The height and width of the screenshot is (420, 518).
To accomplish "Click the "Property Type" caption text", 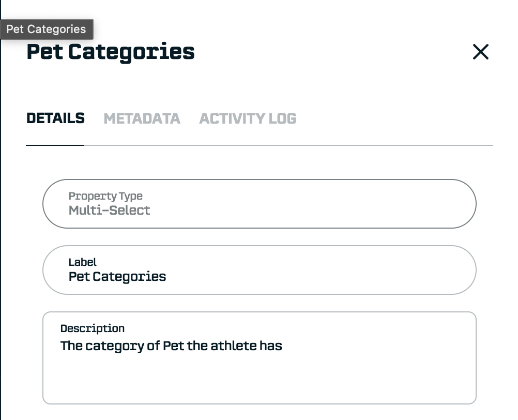I will [x=105, y=196].
